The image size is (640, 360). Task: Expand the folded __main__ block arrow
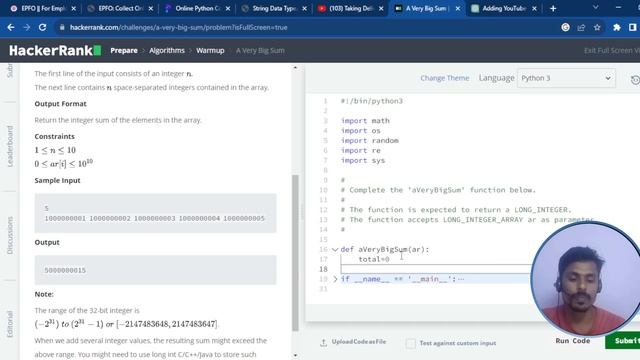pyautogui.click(x=335, y=279)
